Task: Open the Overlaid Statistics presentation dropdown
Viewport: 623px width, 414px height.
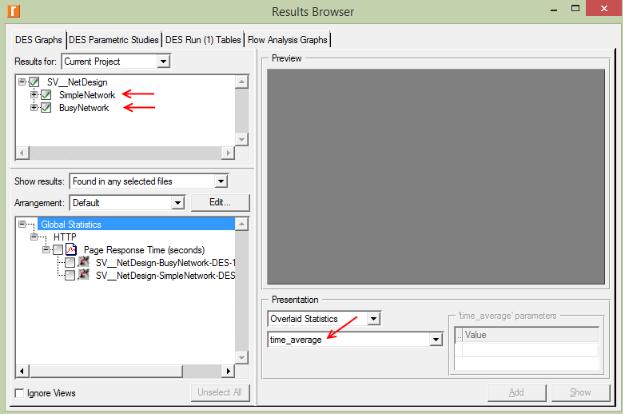Action: pos(373,319)
